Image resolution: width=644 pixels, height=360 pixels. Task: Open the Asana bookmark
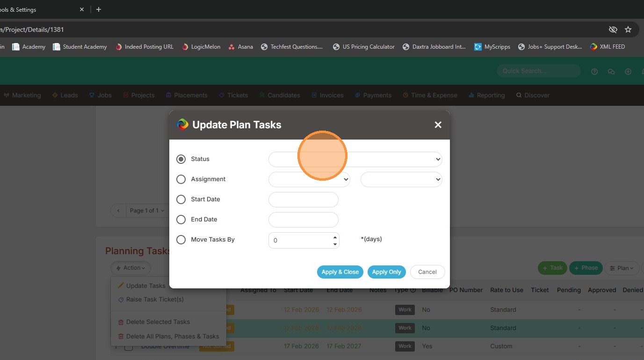240,47
